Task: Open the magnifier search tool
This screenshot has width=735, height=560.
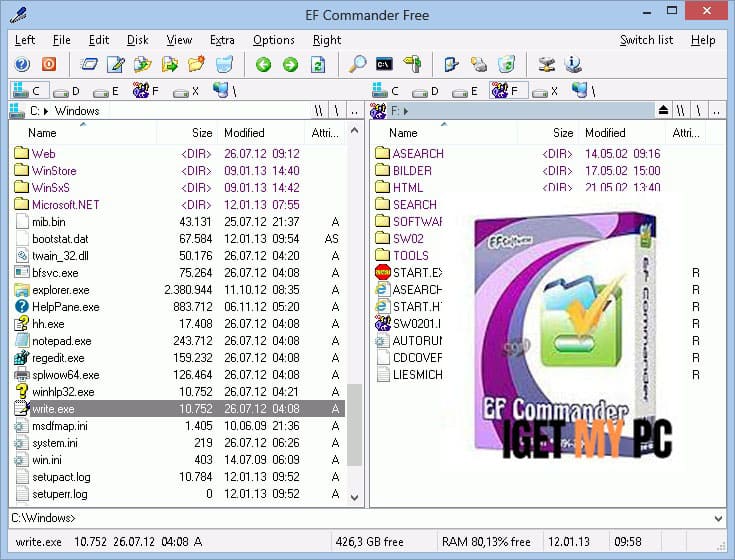Action: 357,64
